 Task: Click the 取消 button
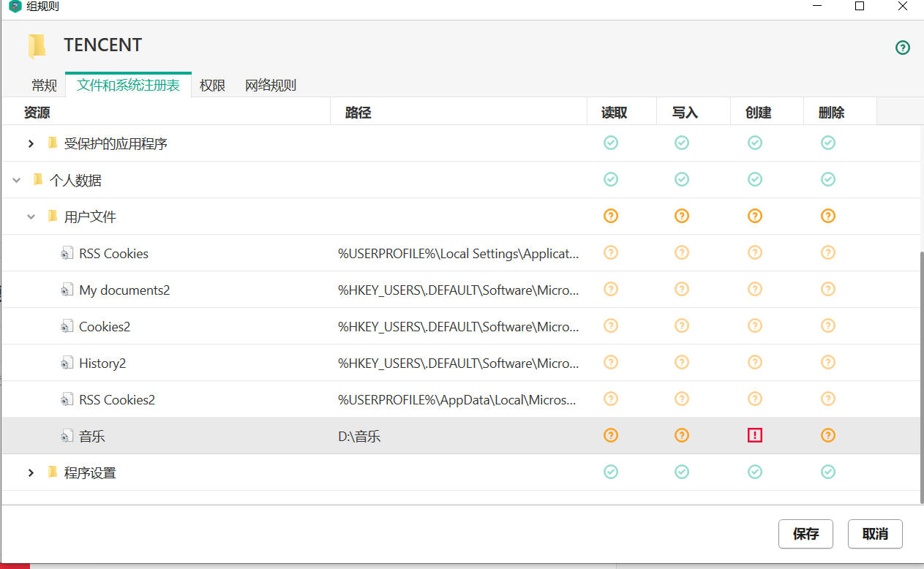coord(875,534)
